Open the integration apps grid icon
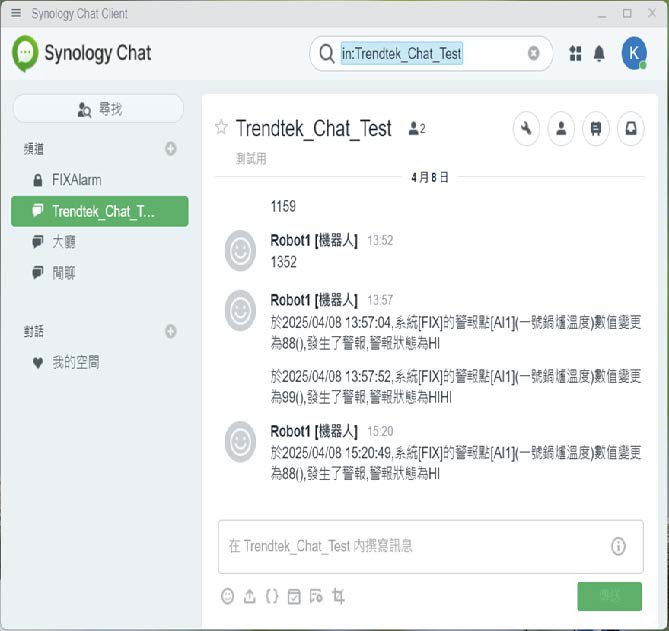 (575, 53)
